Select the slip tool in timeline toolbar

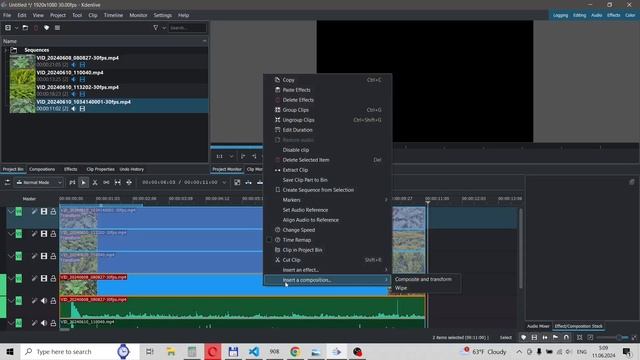[118, 182]
